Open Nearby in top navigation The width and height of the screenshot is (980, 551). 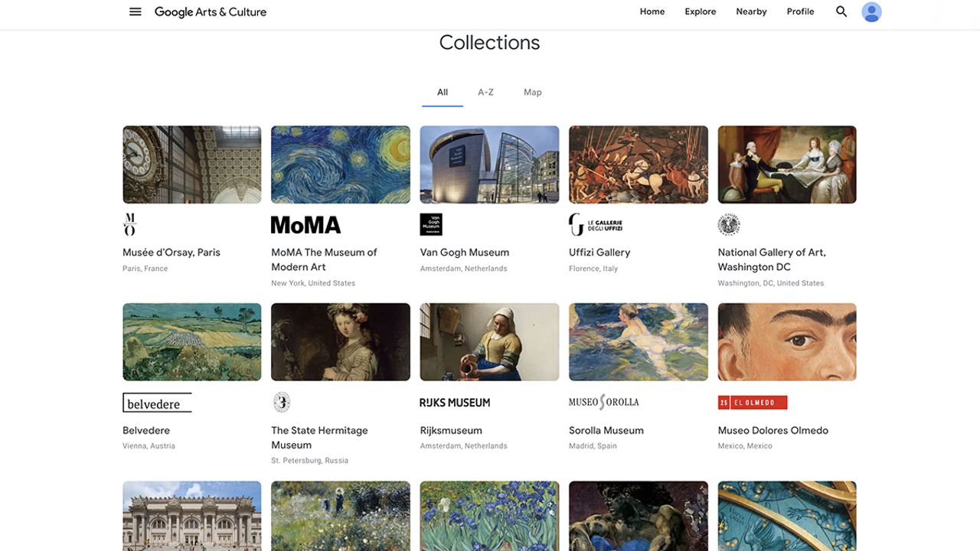click(x=751, y=11)
